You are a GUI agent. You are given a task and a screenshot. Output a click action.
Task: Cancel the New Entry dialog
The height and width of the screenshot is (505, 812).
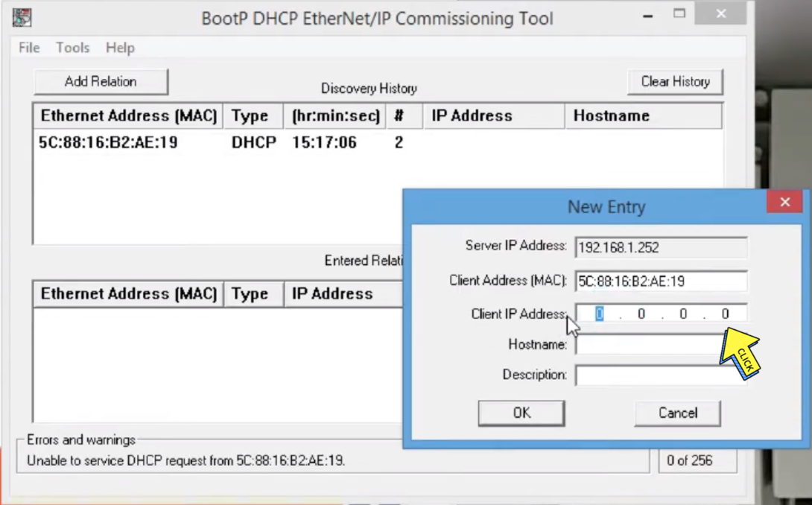click(x=677, y=413)
